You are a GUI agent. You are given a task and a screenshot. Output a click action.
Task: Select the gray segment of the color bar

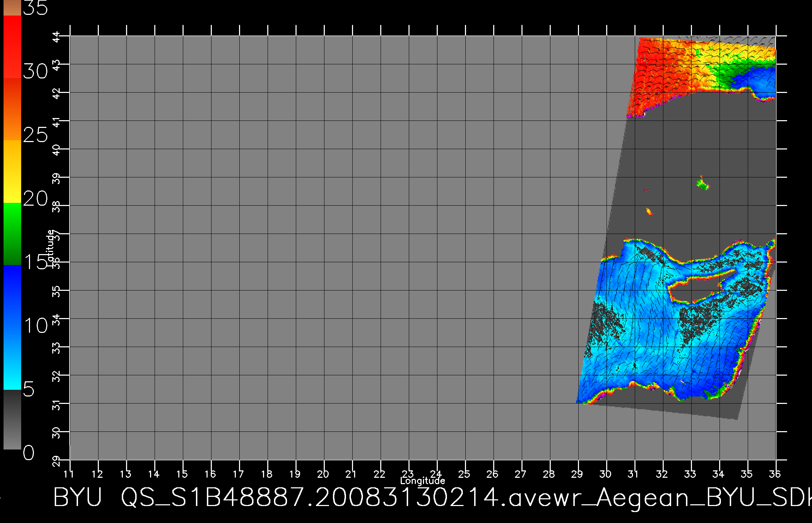pyautogui.click(x=12, y=419)
